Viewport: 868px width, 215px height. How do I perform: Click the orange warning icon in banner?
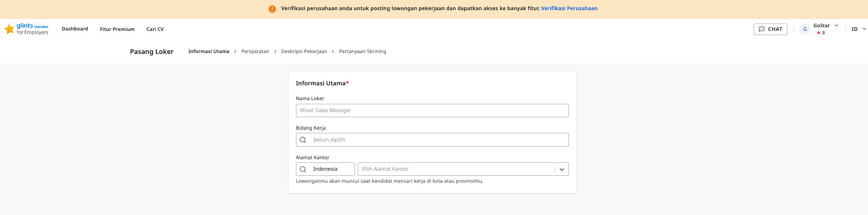[272, 9]
